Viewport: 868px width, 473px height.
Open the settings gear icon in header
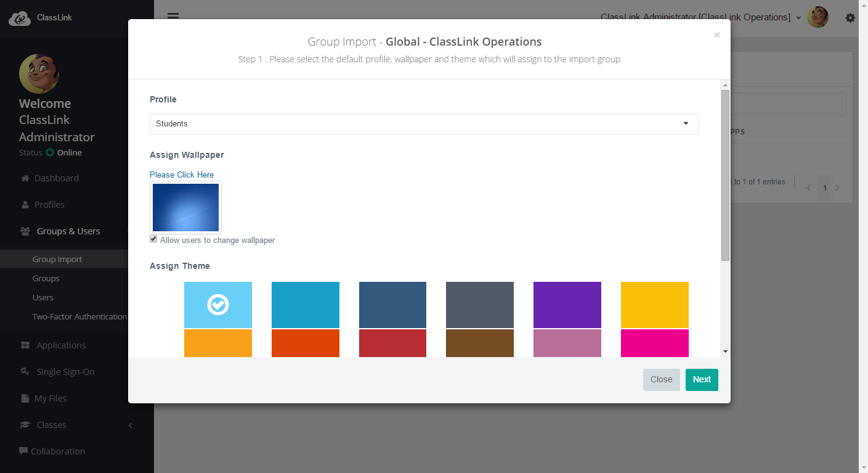point(850,18)
